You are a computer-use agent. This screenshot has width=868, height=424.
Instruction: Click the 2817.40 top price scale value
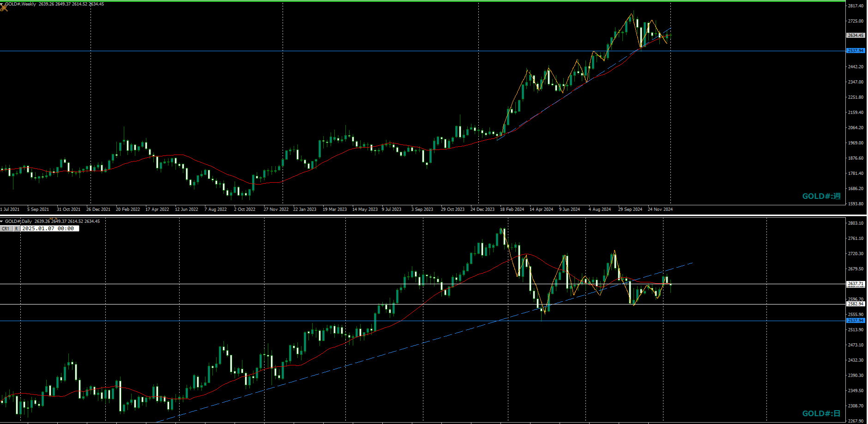pos(856,6)
